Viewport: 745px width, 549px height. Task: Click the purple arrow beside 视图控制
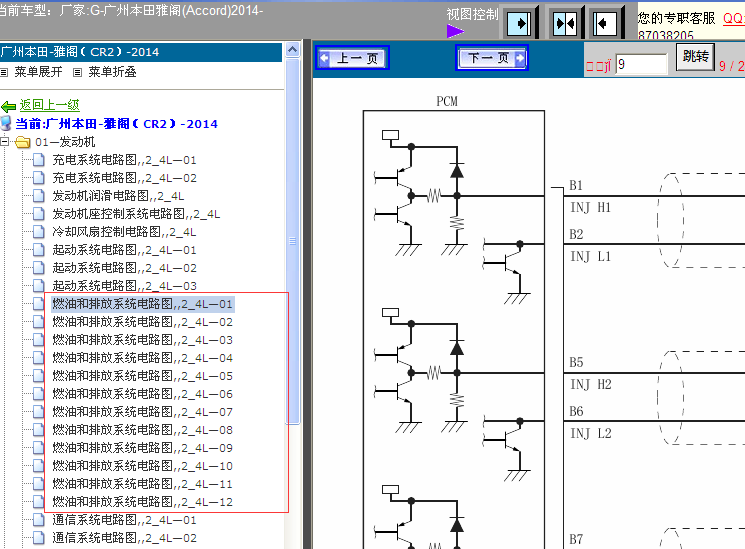(455, 31)
